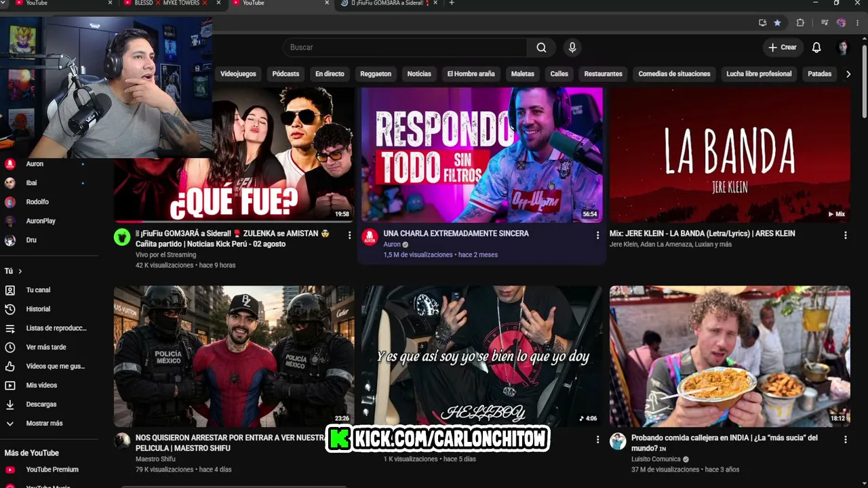This screenshot has width=868, height=488.
Task: Bookmark this page with the star icon
Action: [x=777, y=22]
